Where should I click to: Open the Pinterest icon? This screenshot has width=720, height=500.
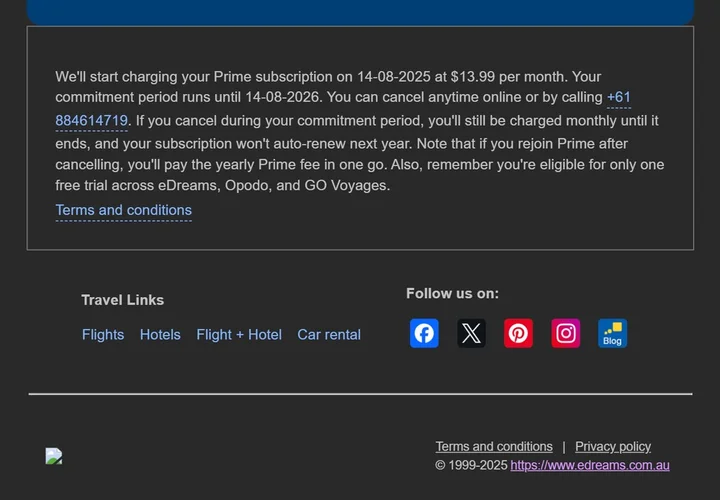coord(518,333)
